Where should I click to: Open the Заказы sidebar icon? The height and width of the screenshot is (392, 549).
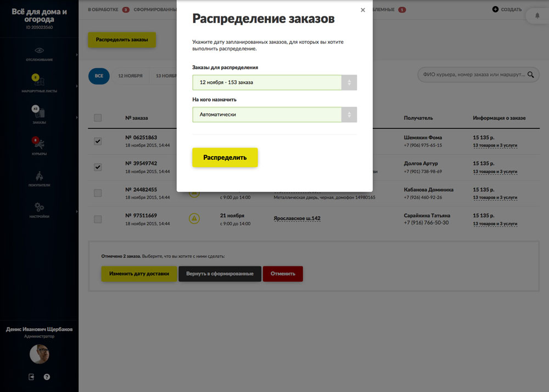[x=39, y=111]
